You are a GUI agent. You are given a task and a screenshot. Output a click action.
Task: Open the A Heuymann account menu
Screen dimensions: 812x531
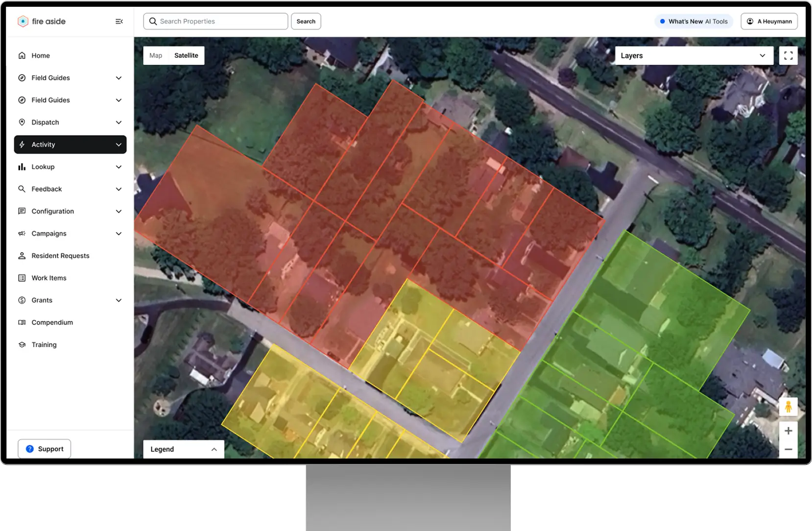769,22
